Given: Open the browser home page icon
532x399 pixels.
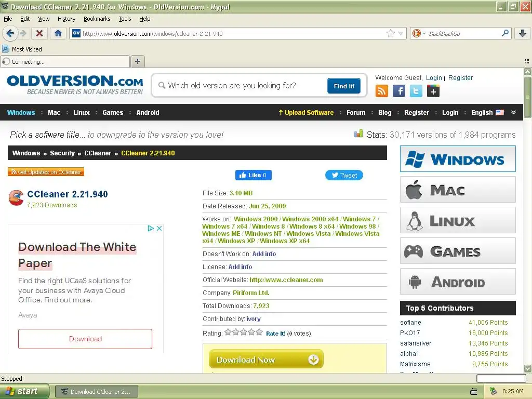Looking at the screenshot, I should (x=58, y=33).
